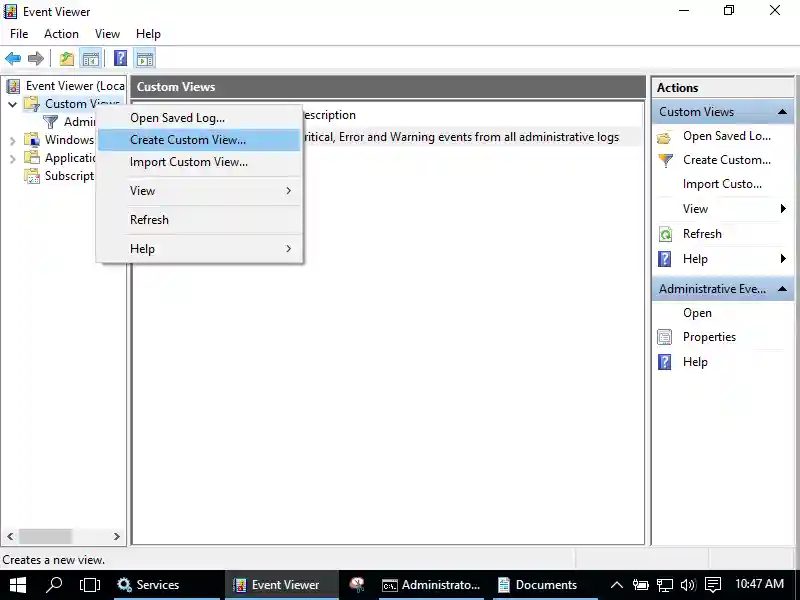
Task: Open the Action menu
Action: click(61, 33)
